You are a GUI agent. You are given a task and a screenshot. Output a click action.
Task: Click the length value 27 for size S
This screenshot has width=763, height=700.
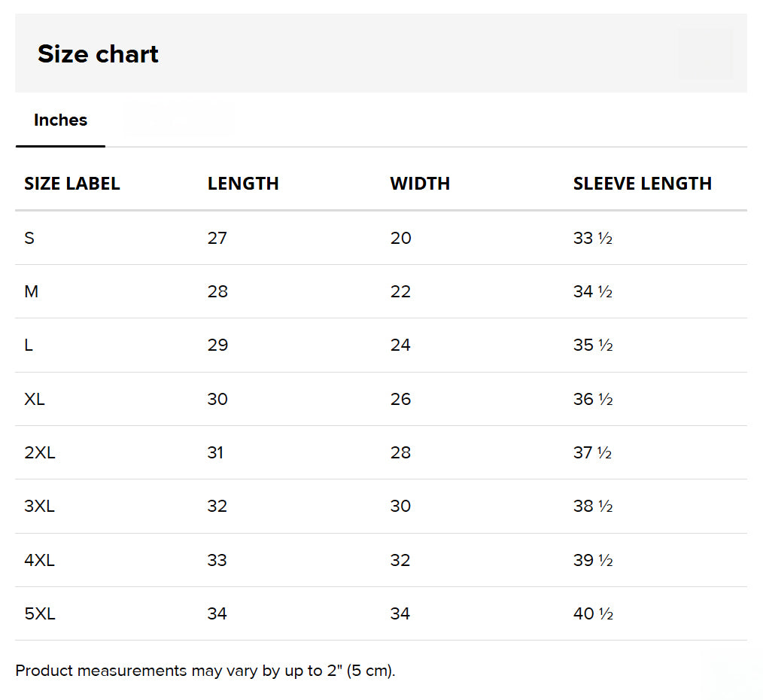(x=217, y=239)
